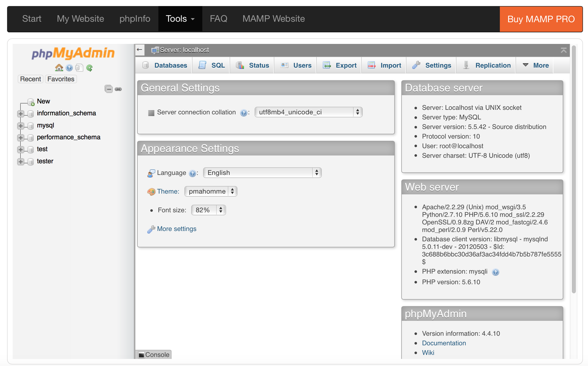Image resolution: width=588 pixels, height=366 pixels.
Task: Open the Replication tab
Action: tap(486, 65)
